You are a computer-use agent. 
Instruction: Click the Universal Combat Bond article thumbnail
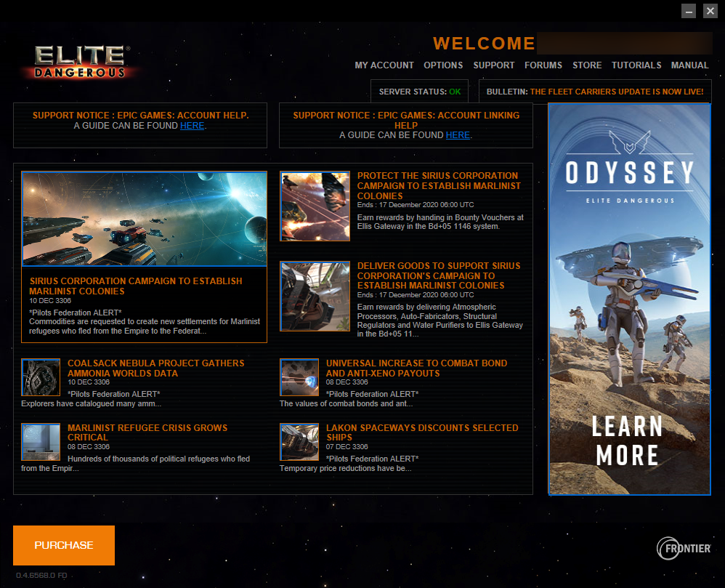[x=299, y=377]
